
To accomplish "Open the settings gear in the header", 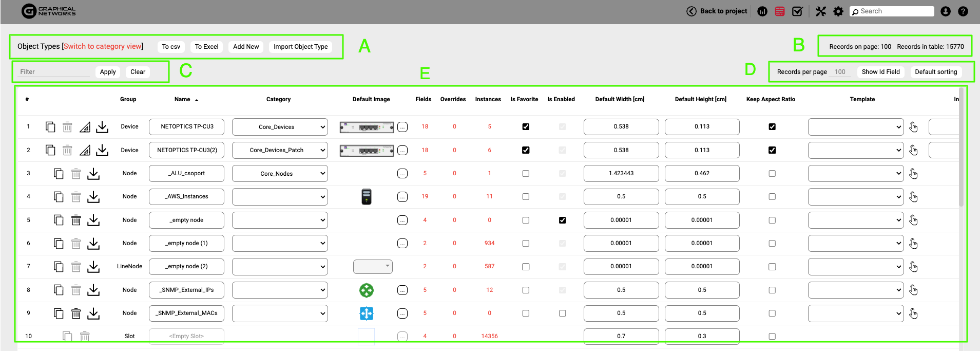I will [x=838, y=11].
